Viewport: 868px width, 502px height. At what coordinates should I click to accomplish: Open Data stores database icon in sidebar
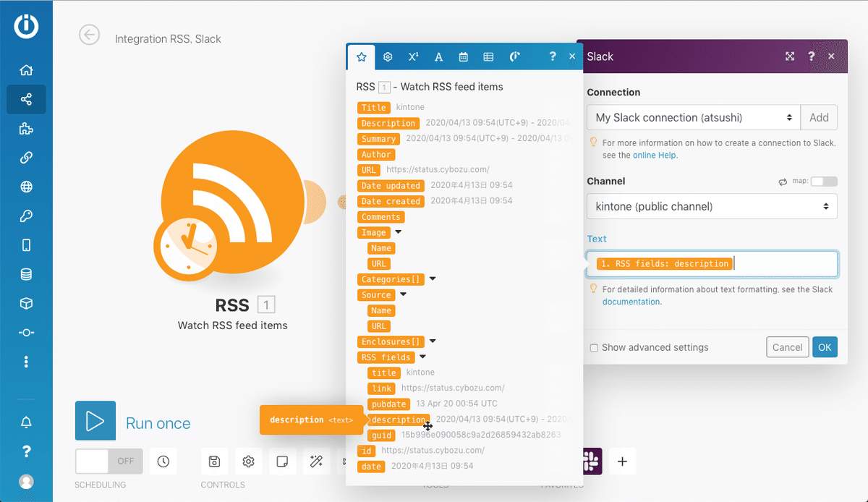point(26,274)
